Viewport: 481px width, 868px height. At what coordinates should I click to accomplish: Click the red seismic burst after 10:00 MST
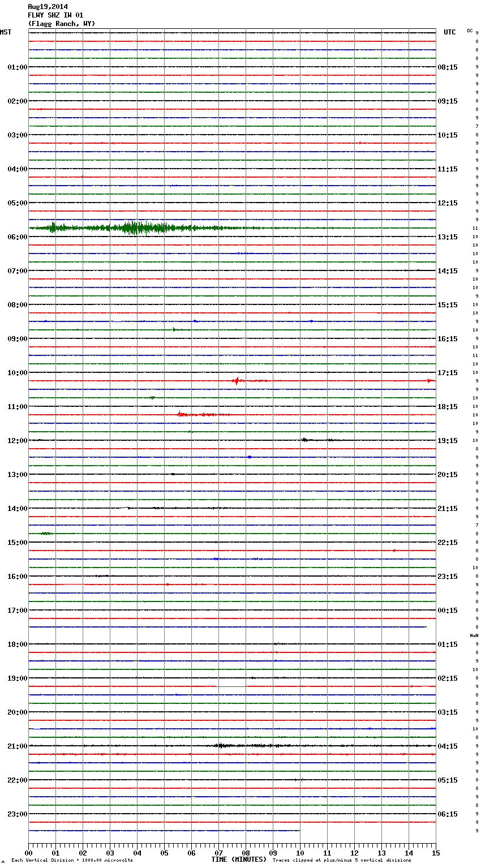click(237, 381)
